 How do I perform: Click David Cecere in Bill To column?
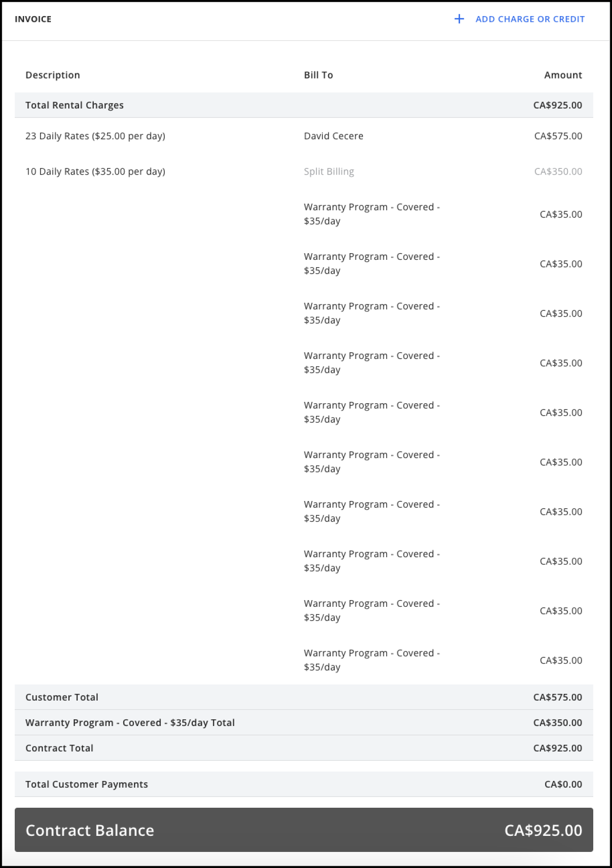333,136
